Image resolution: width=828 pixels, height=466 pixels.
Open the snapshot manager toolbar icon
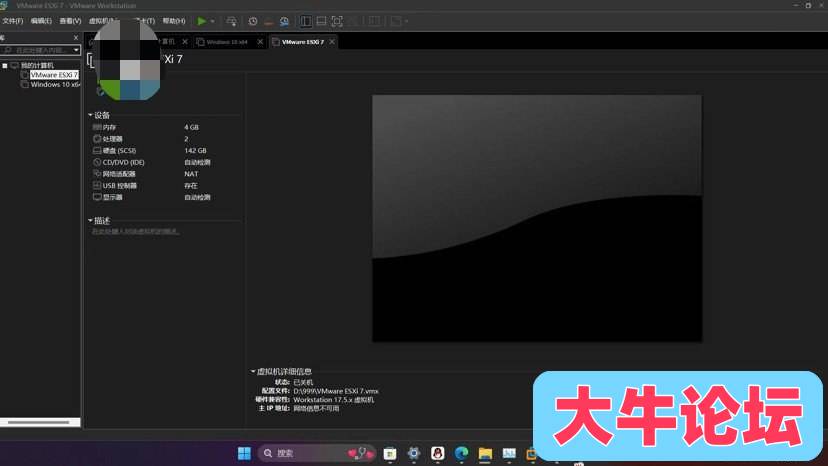tap(284, 21)
